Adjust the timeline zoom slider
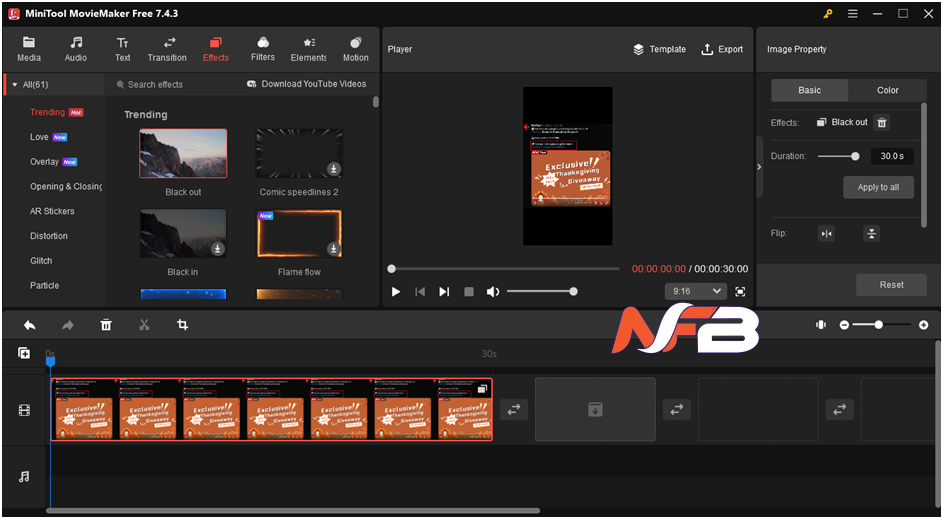Screen dimensions: 943x519 coord(883,325)
